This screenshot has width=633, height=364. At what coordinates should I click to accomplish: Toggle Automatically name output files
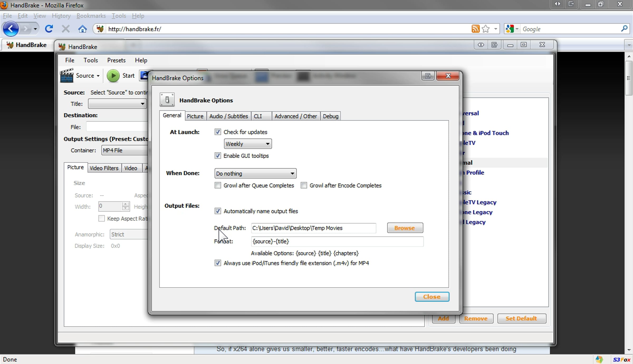coord(218,211)
